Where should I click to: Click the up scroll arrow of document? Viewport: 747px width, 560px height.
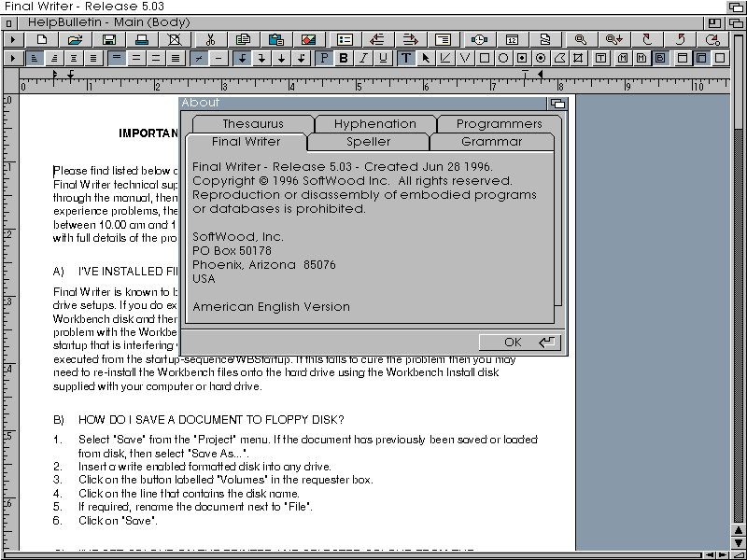coord(738,530)
